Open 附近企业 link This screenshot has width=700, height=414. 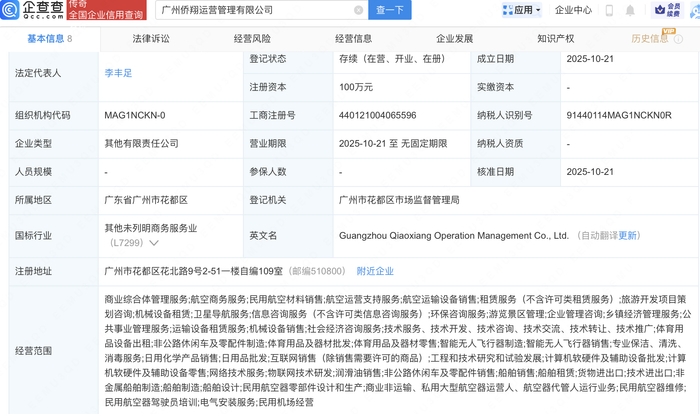click(x=375, y=271)
